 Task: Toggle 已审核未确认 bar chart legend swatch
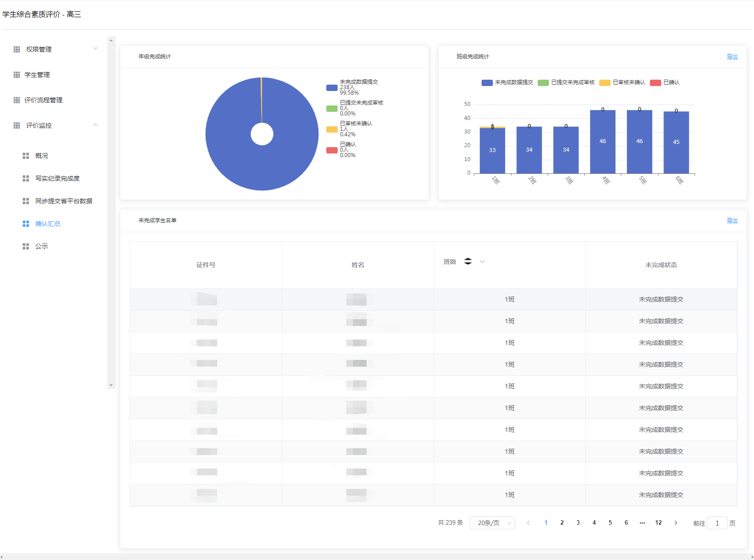(605, 82)
